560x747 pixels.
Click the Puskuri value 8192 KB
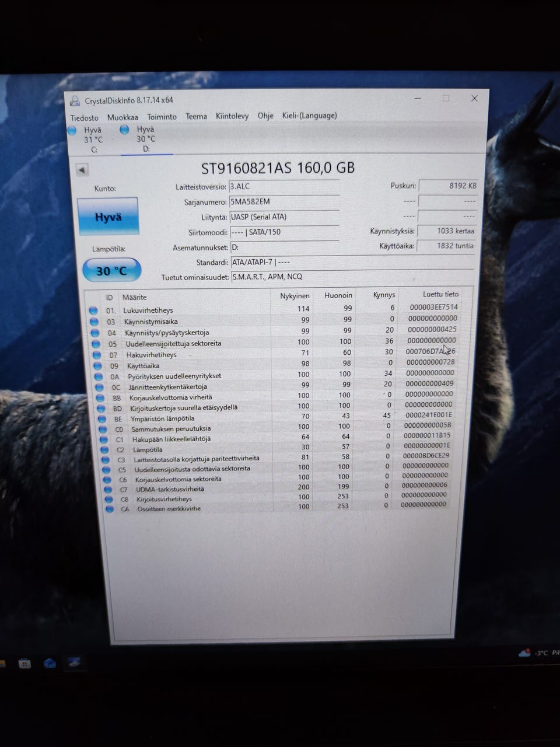(447, 186)
